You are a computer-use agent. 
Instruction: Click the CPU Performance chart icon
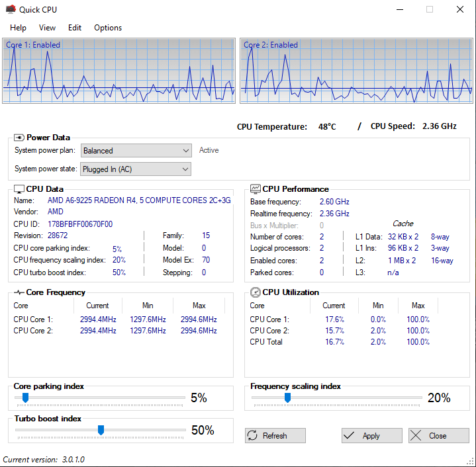[256, 189]
